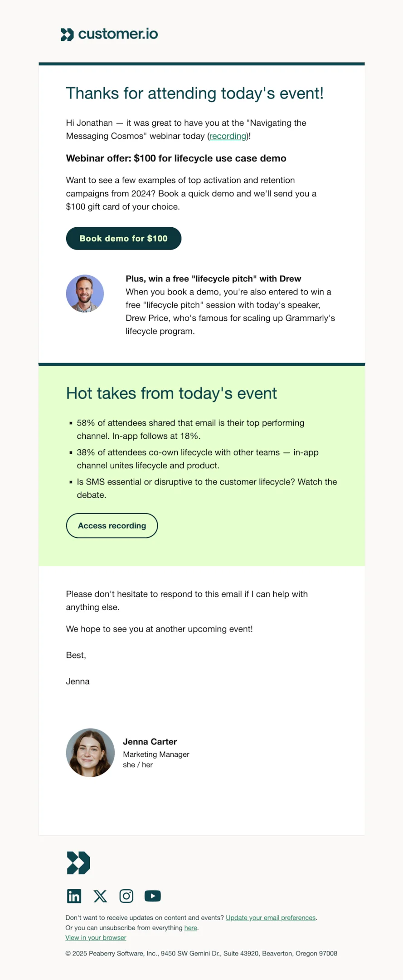Click the LinkedIn icon in the footer
The image size is (403, 980).
(x=74, y=896)
